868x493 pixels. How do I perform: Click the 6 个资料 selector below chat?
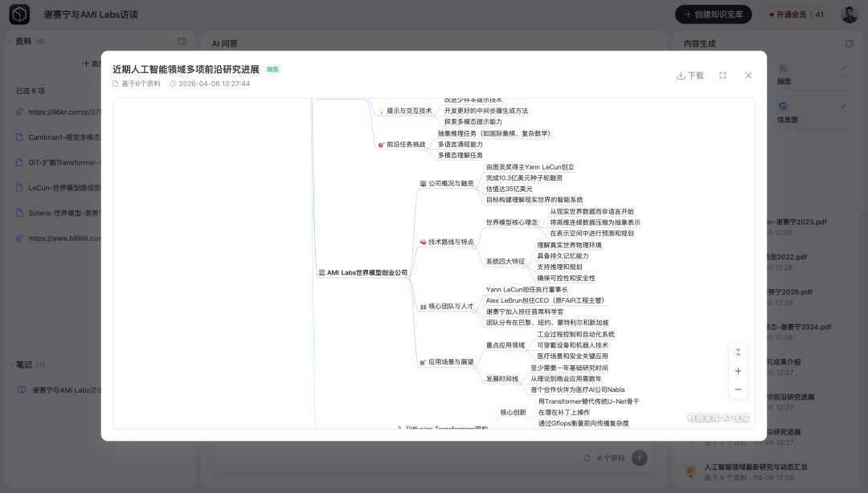pos(604,458)
